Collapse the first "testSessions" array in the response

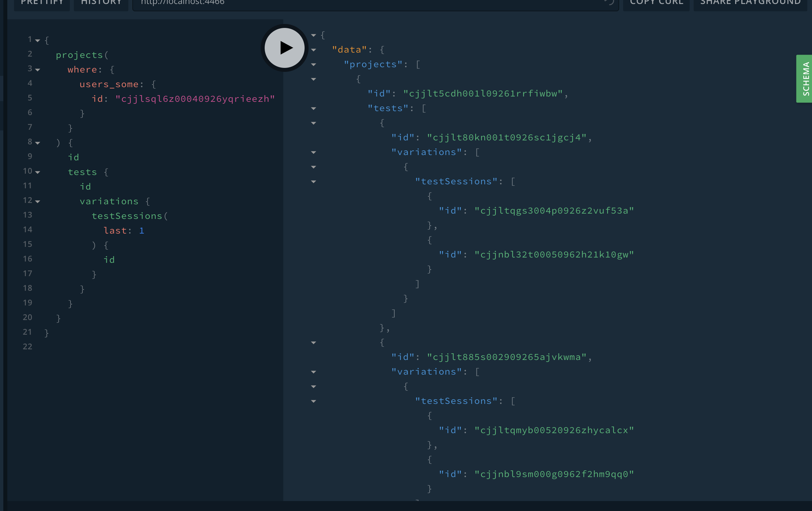pyautogui.click(x=314, y=181)
